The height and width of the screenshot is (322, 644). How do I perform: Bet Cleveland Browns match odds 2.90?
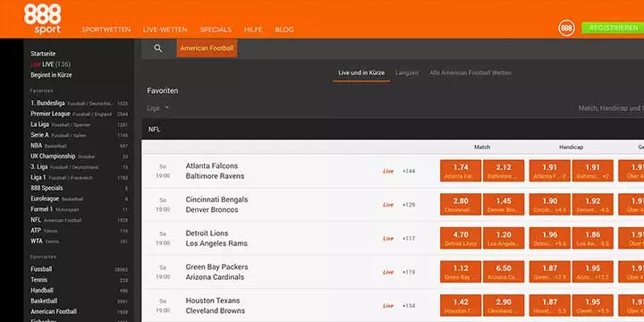504,306
